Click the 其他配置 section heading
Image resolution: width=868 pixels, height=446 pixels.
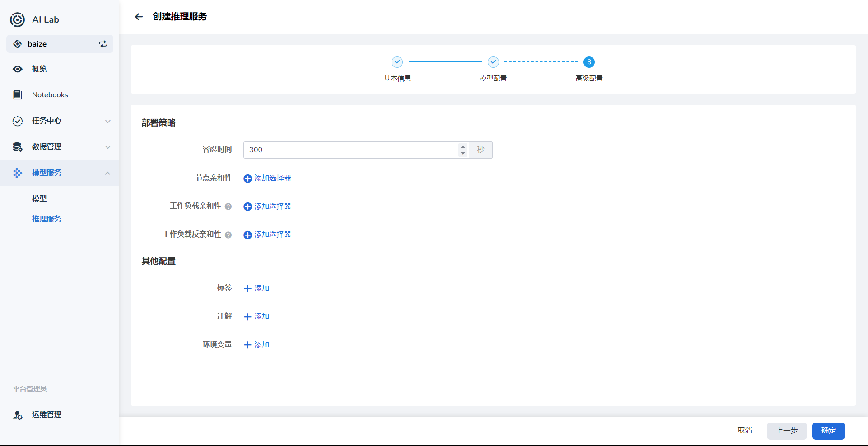coord(159,261)
